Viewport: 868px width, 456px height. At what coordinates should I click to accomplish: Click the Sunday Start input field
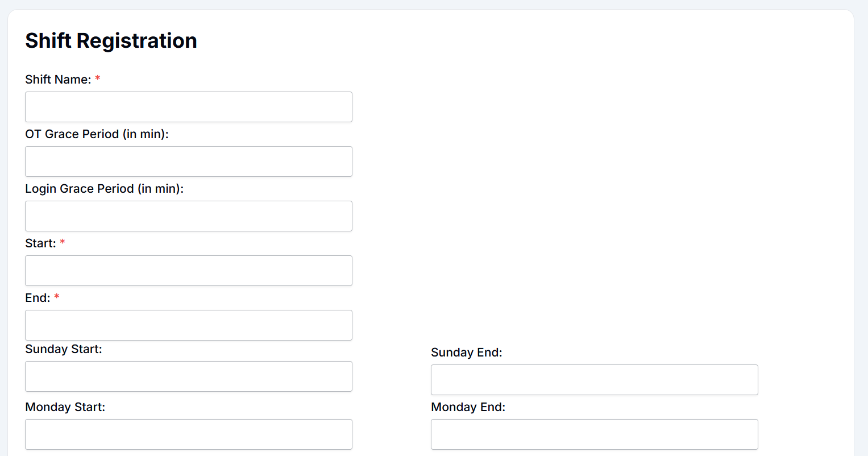click(188, 376)
